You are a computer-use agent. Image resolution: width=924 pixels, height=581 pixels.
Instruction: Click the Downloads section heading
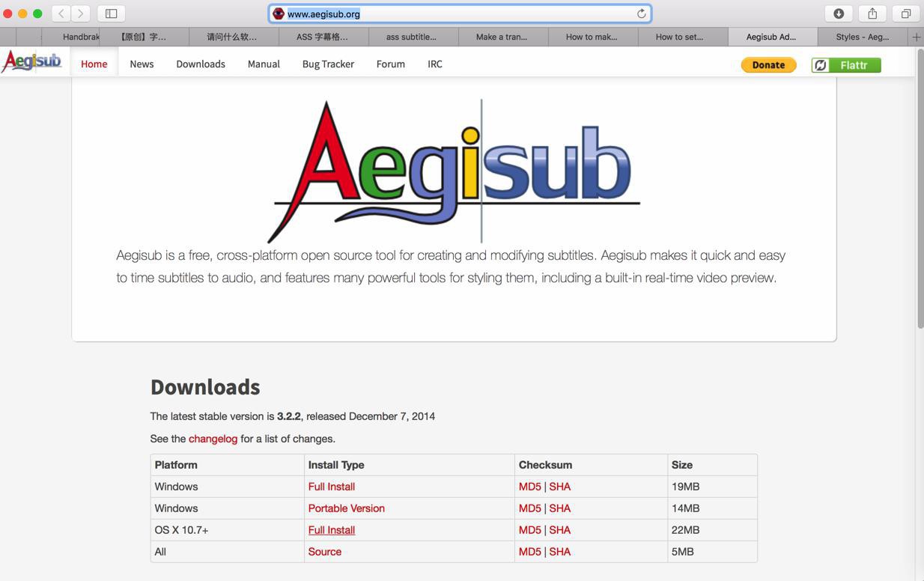pyautogui.click(x=205, y=387)
